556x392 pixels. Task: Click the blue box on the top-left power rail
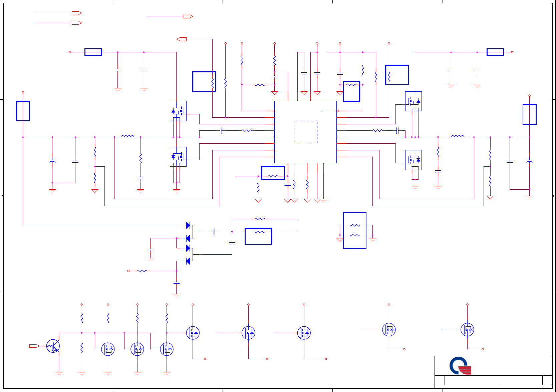tap(93, 52)
